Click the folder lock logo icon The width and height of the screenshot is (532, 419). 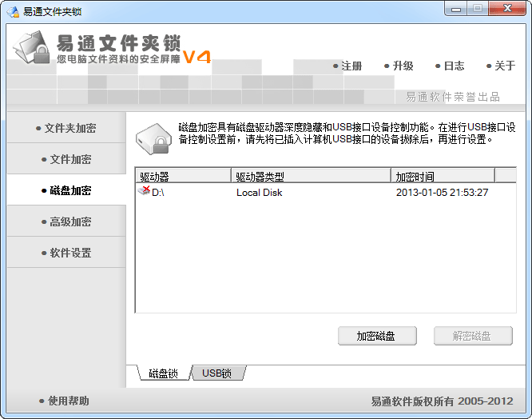tap(32, 47)
